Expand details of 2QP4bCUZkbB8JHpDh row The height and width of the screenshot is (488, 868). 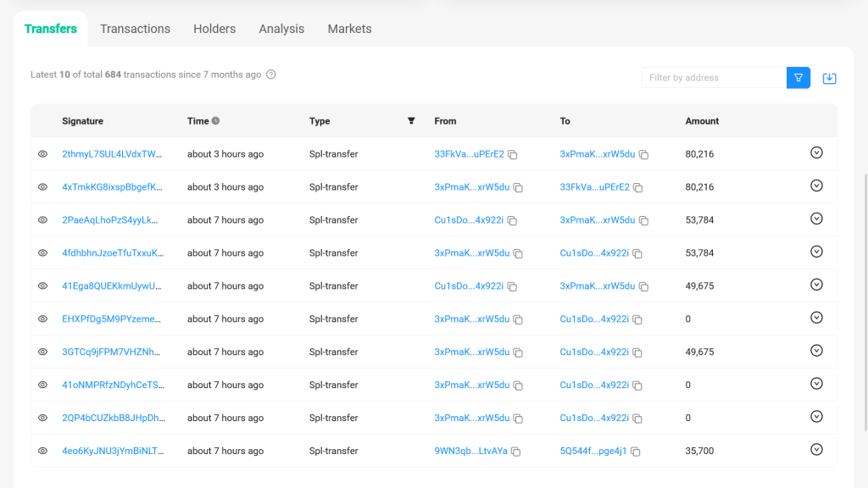[x=816, y=417]
